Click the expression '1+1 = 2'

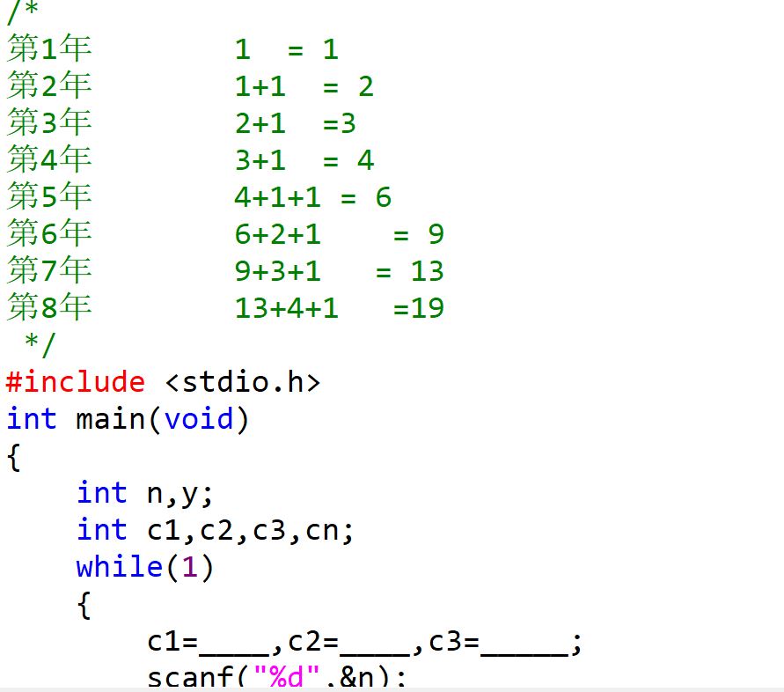[x=304, y=86]
